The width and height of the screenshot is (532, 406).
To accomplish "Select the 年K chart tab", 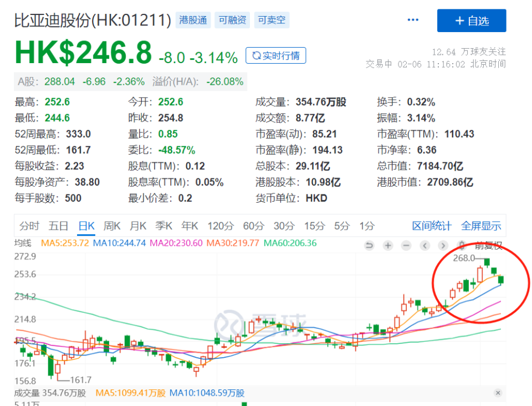I will coord(190,226).
